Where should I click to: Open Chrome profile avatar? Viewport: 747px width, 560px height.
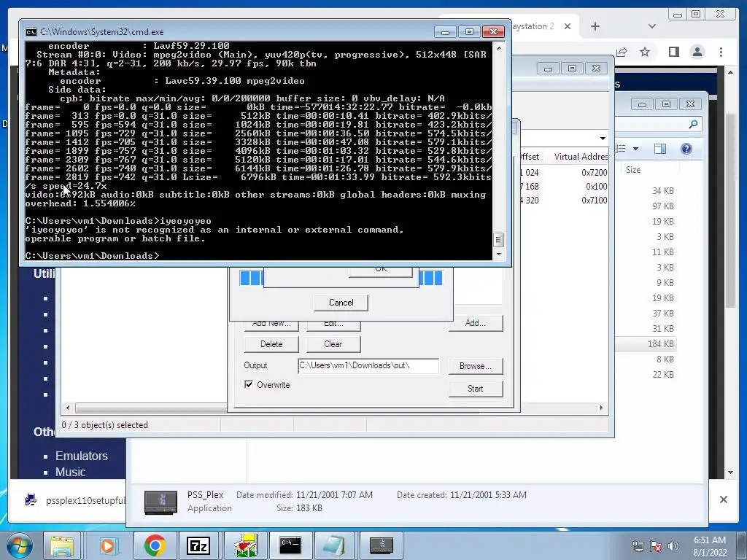point(697,52)
